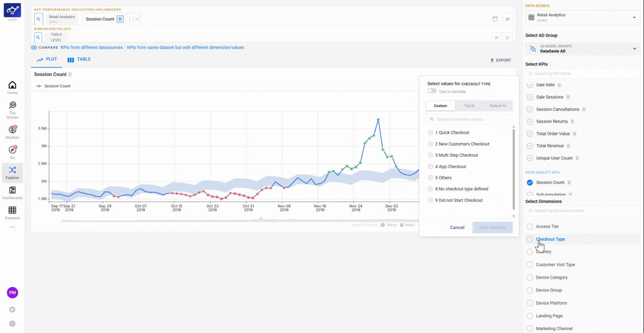Remove the Session Count KPI chip
The width and height of the screenshot is (644, 333).
point(137,19)
